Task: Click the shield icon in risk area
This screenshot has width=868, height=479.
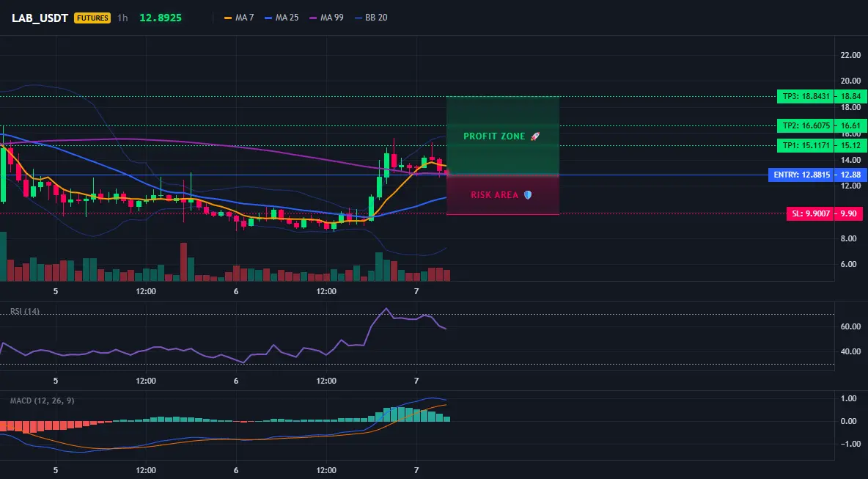Action: click(528, 195)
